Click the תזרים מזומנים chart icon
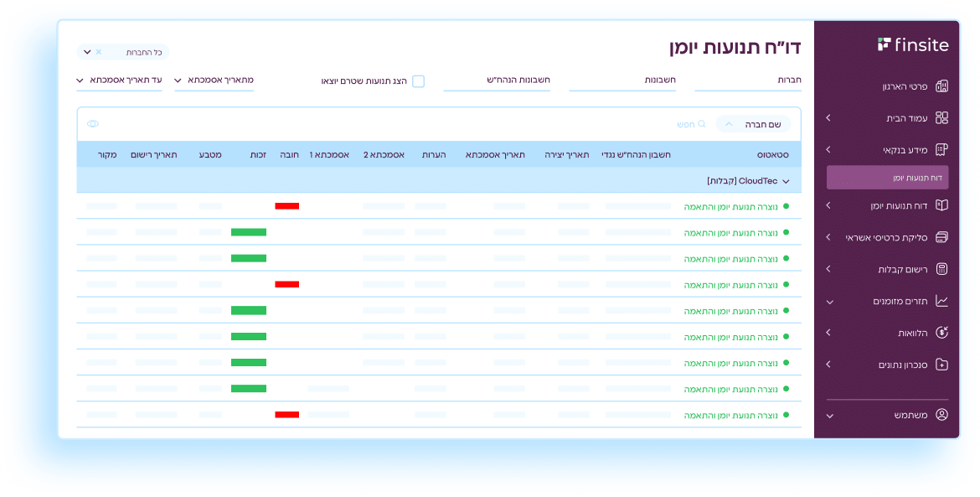Viewport: 980px width, 497px height. (941, 301)
